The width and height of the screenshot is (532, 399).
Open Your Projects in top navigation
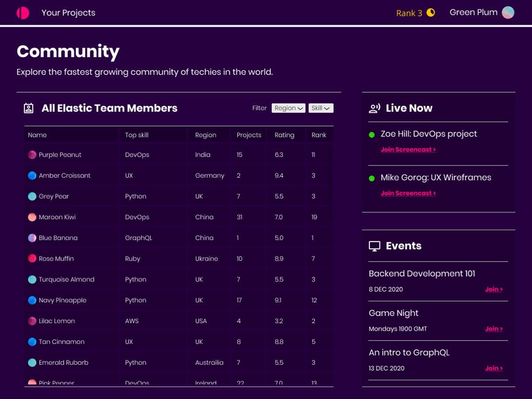[68, 13]
